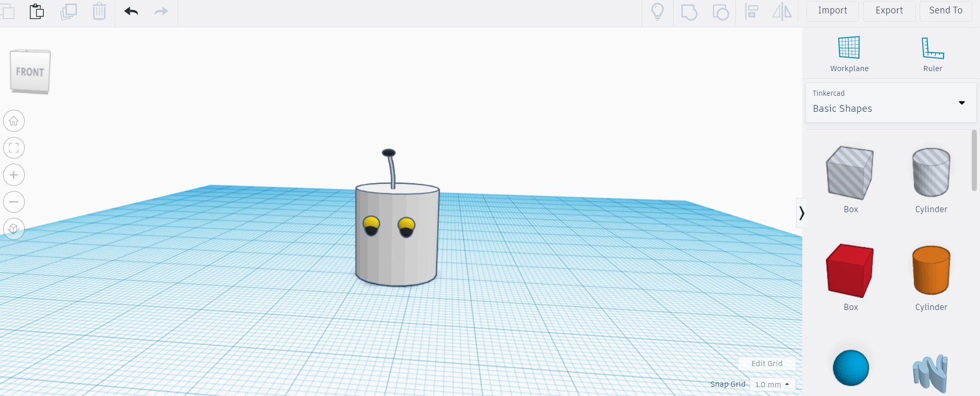Click the Mirror objects icon

click(x=782, y=11)
